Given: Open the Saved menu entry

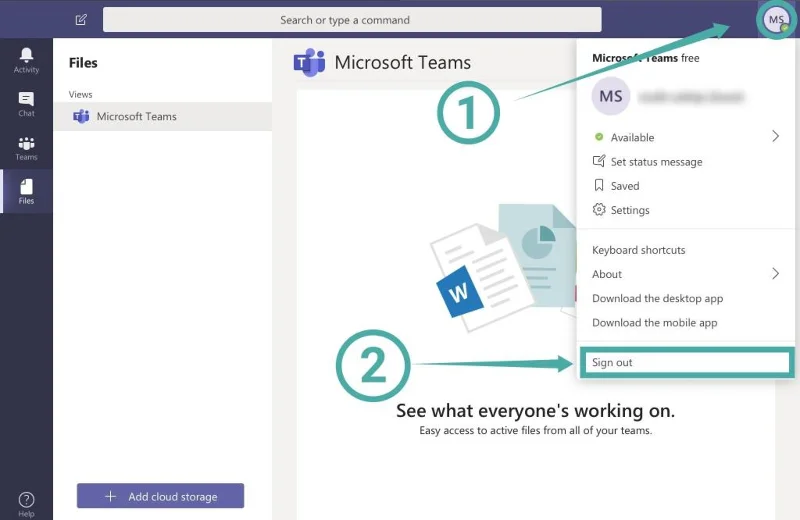Looking at the screenshot, I should (686, 186).
